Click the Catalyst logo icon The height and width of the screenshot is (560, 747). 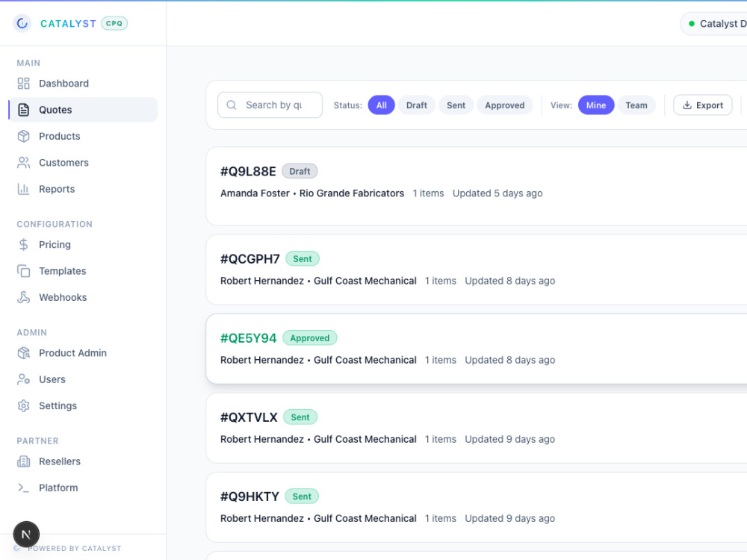[22, 23]
